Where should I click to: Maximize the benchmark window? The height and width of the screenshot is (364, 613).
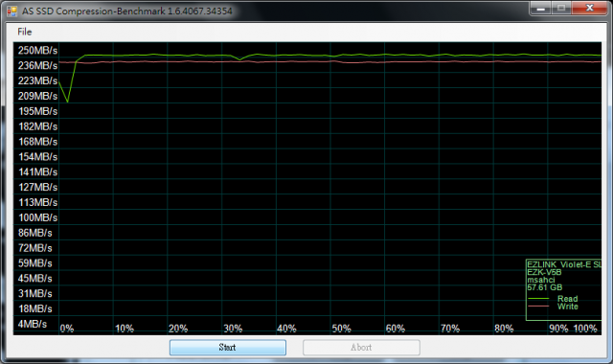tap(561, 9)
